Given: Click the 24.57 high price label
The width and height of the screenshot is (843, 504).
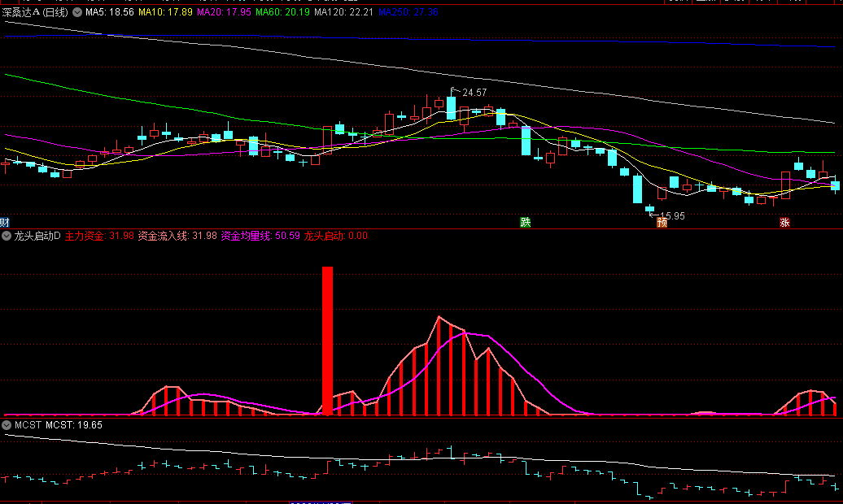Looking at the screenshot, I should pyautogui.click(x=474, y=93).
